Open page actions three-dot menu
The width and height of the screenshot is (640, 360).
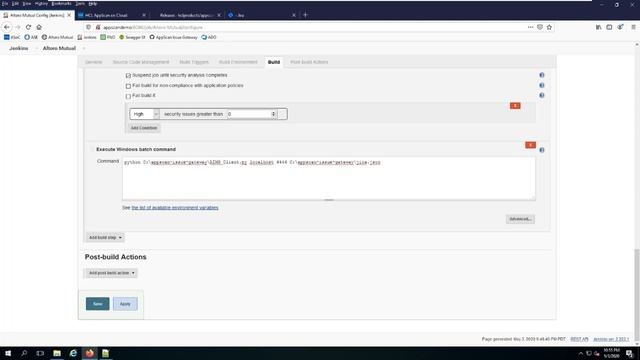530,27
